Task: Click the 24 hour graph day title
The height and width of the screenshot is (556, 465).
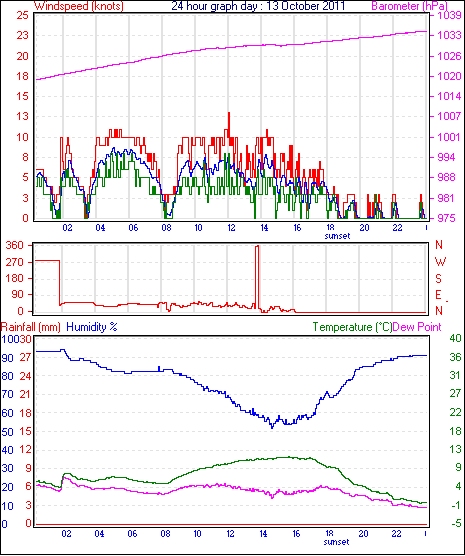Action: (258, 6)
